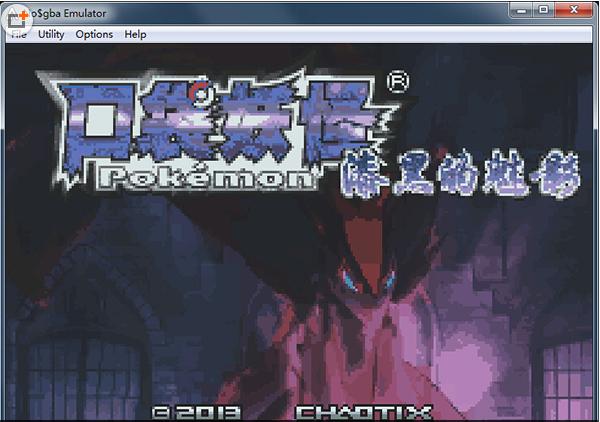The width and height of the screenshot is (600, 422).
Task: Click the Poké Ball in the title logo
Action: click(x=201, y=93)
